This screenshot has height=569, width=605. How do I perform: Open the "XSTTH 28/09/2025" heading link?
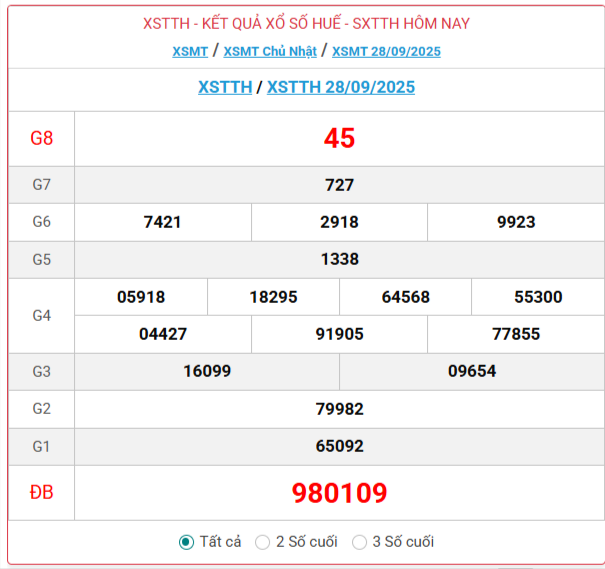pos(341,87)
